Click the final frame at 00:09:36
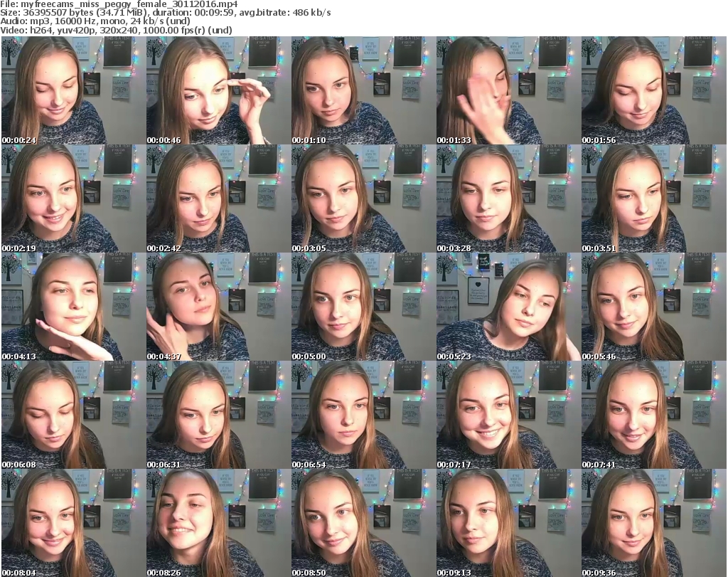The height and width of the screenshot is (577, 728). tap(653, 523)
